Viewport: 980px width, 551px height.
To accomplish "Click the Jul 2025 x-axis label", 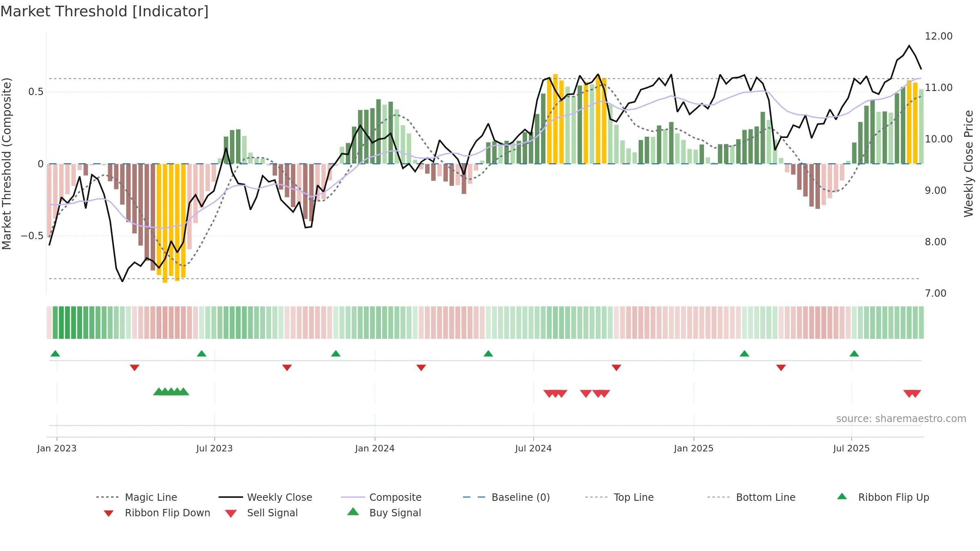I will [851, 448].
